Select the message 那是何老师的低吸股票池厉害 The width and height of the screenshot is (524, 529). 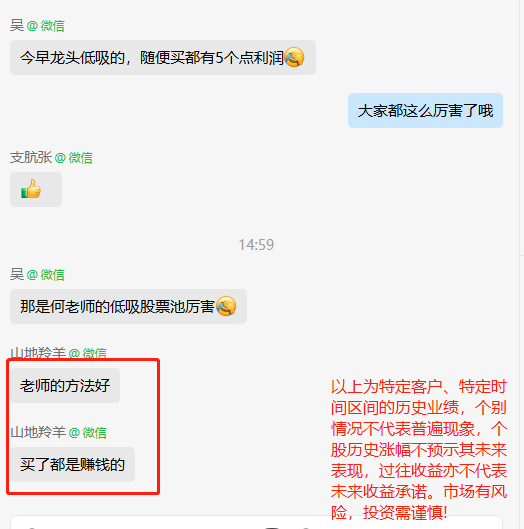pos(128,306)
